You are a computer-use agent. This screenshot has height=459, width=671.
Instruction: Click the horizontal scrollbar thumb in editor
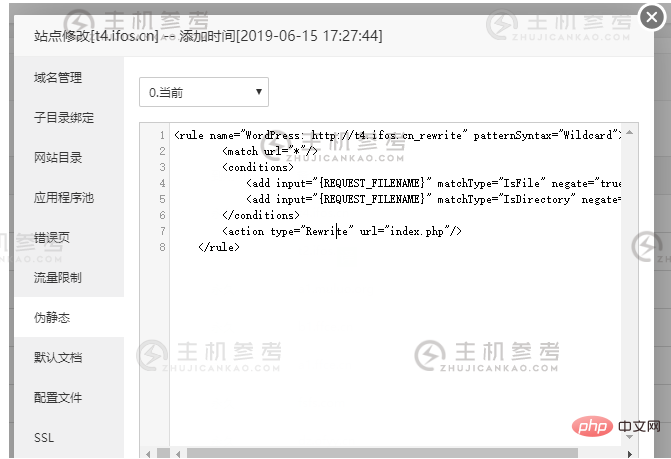382,453
